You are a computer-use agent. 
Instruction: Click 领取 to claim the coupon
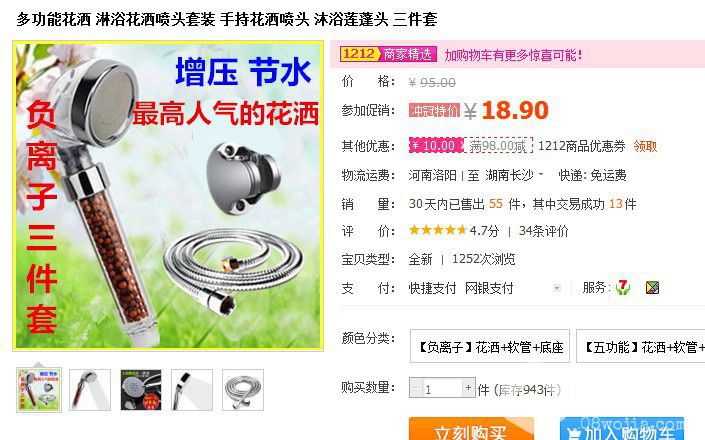(x=645, y=146)
